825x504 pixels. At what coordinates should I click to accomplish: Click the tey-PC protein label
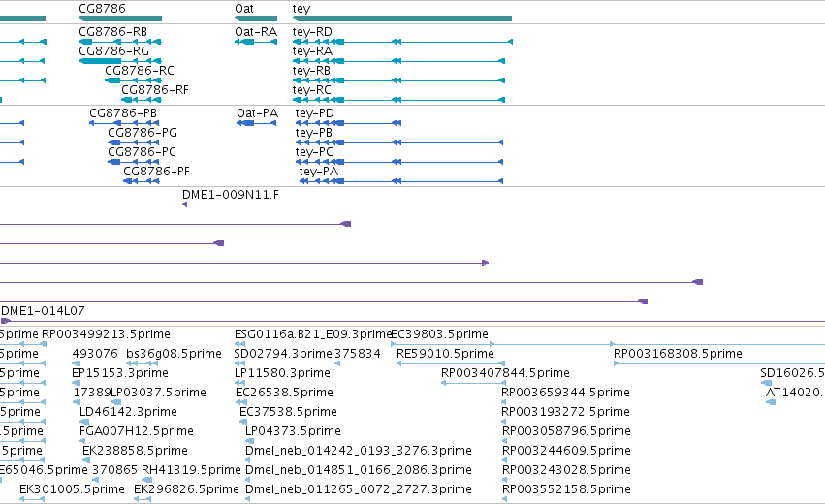[x=314, y=152]
